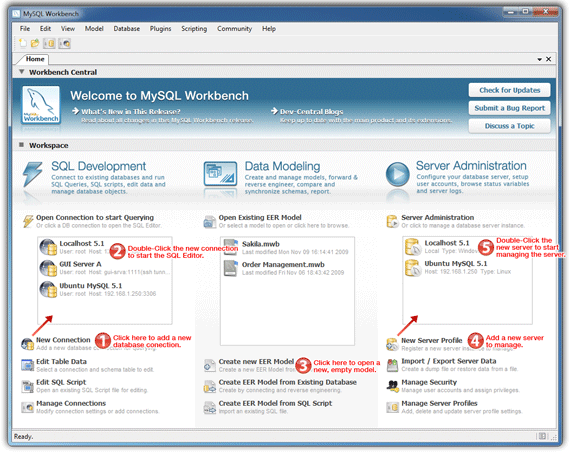Click the Manage Security icon
The width and height of the screenshot is (570, 455).
tap(392, 386)
